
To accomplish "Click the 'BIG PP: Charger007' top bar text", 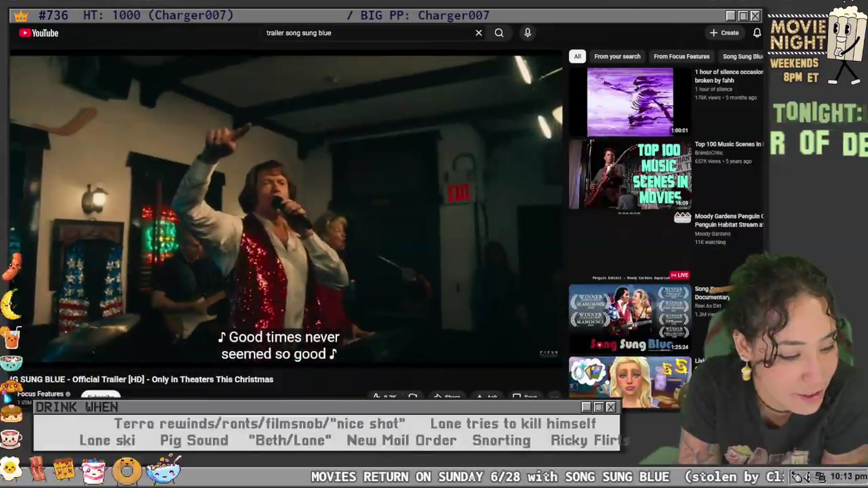I will pyautogui.click(x=425, y=16).
